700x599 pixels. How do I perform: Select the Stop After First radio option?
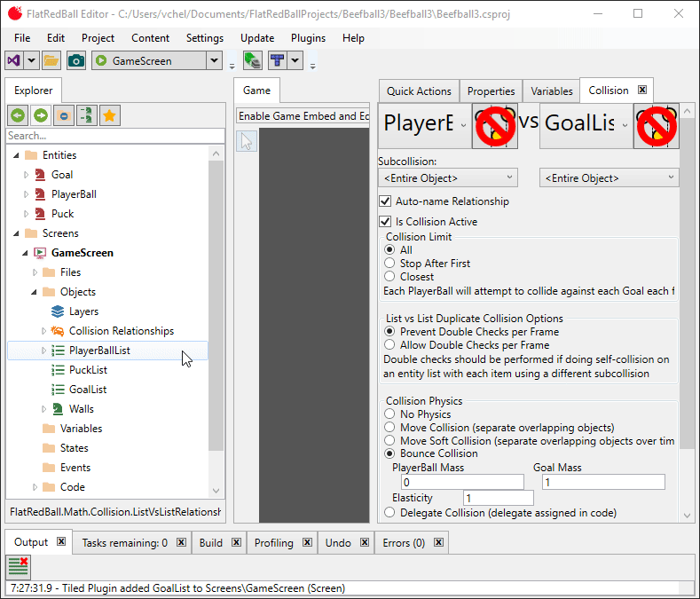(x=389, y=264)
